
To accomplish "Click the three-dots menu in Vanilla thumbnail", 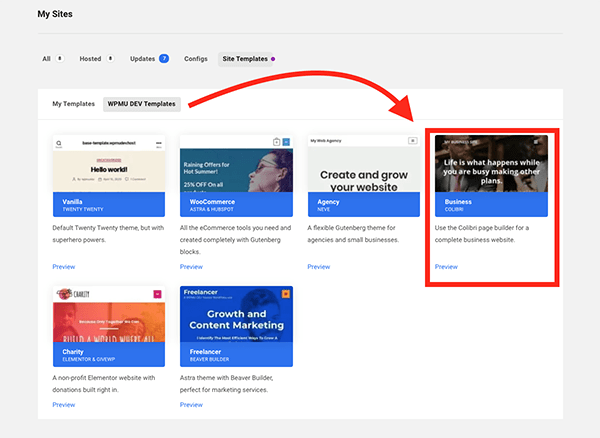I will (159, 144).
